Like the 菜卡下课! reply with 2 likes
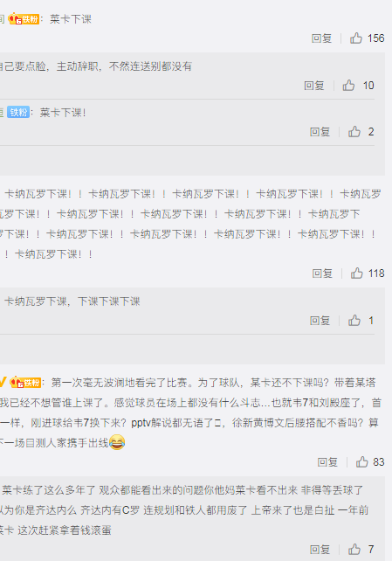This screenshot has height=561, width=392. 354,132
